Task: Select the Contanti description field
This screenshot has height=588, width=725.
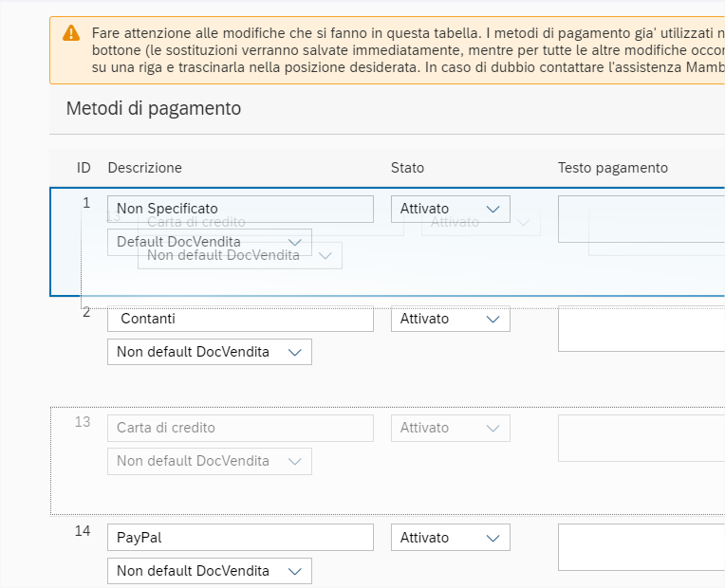Action: coord(240,319)
